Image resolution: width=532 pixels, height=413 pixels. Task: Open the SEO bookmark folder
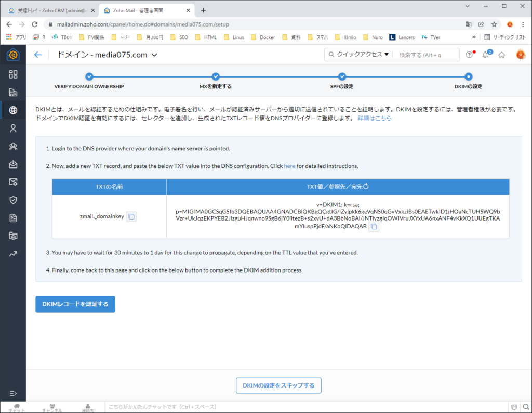pos(179,37)
